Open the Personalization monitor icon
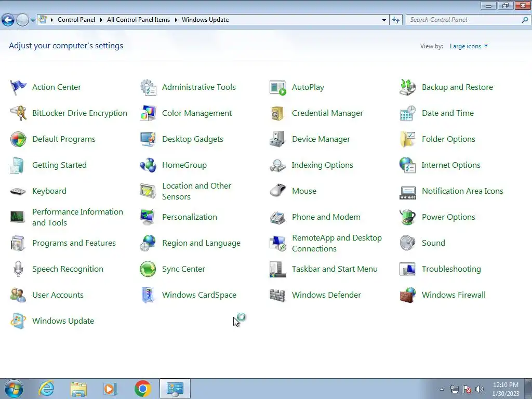Image resolution: width=532 pixels, height=399 pixels. [148, 217]
